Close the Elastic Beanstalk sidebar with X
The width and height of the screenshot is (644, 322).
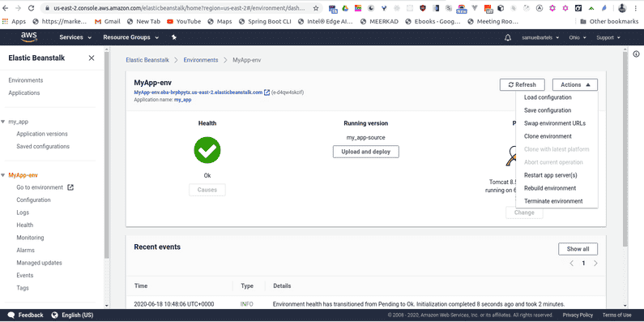pos(92,58)
